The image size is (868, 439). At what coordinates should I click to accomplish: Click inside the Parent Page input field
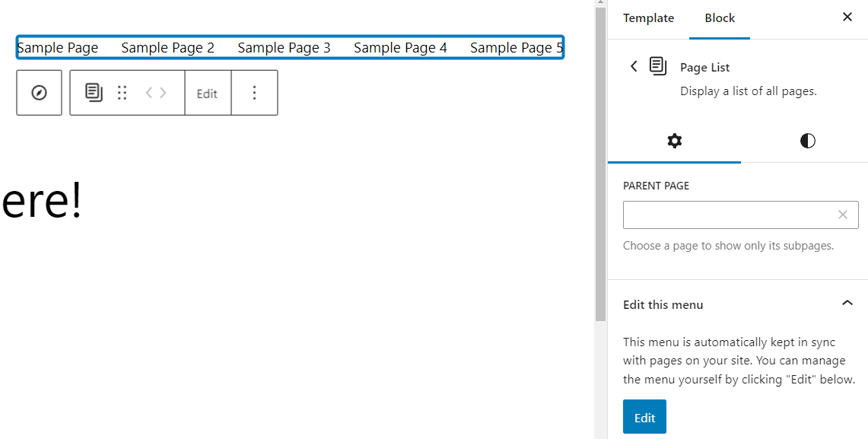(x=723, y=215)
